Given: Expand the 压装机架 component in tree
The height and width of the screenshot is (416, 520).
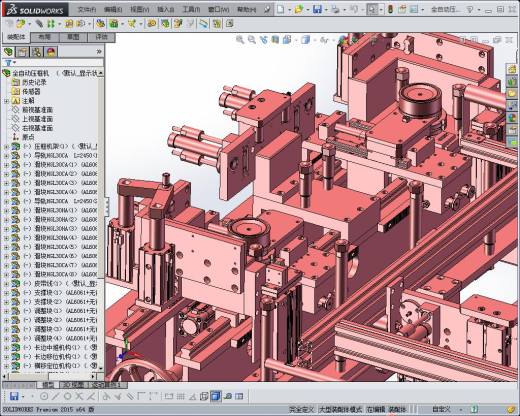Looking at the screenshot, I should [x=6, y=146].
